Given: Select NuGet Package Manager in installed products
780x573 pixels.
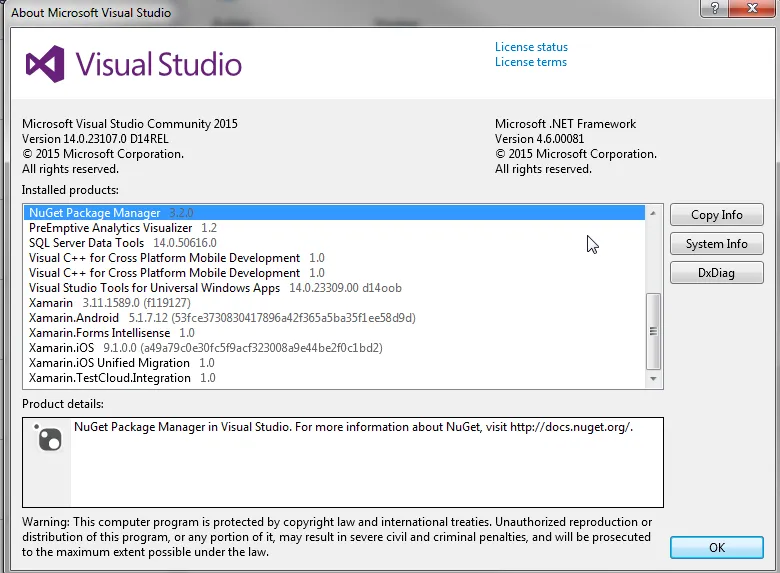Looking at the screenshot, I should (x=334, y=213).
